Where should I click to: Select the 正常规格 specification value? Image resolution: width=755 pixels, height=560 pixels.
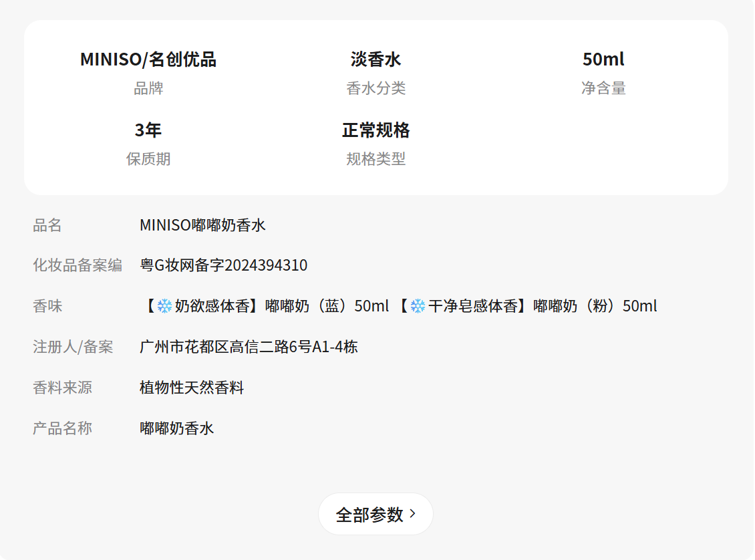tap(375, 130)
